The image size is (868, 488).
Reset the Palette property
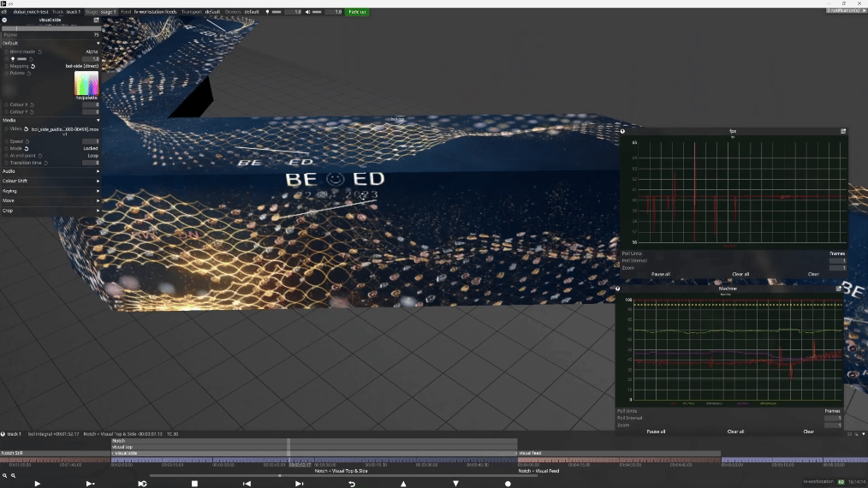pos(29,73)
